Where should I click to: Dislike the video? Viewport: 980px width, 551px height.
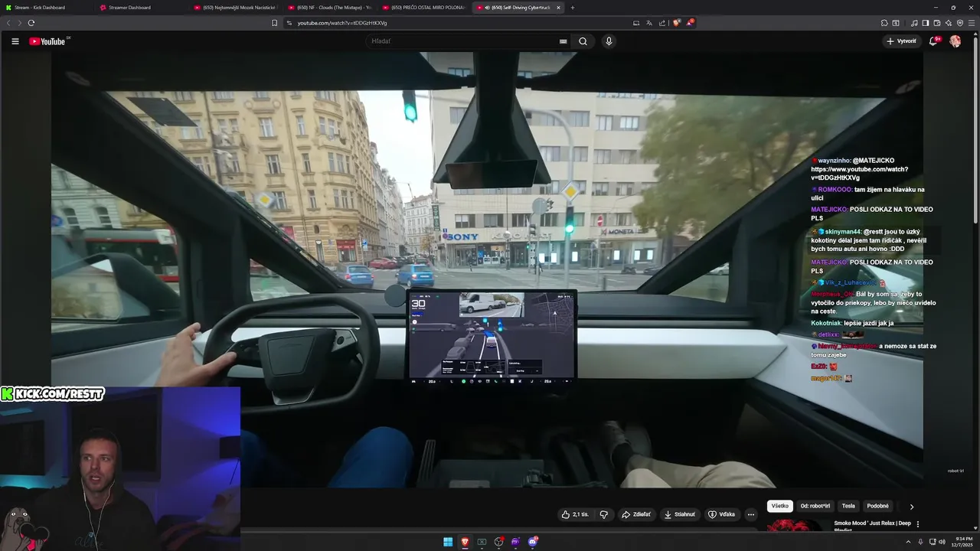coord(603,514)
